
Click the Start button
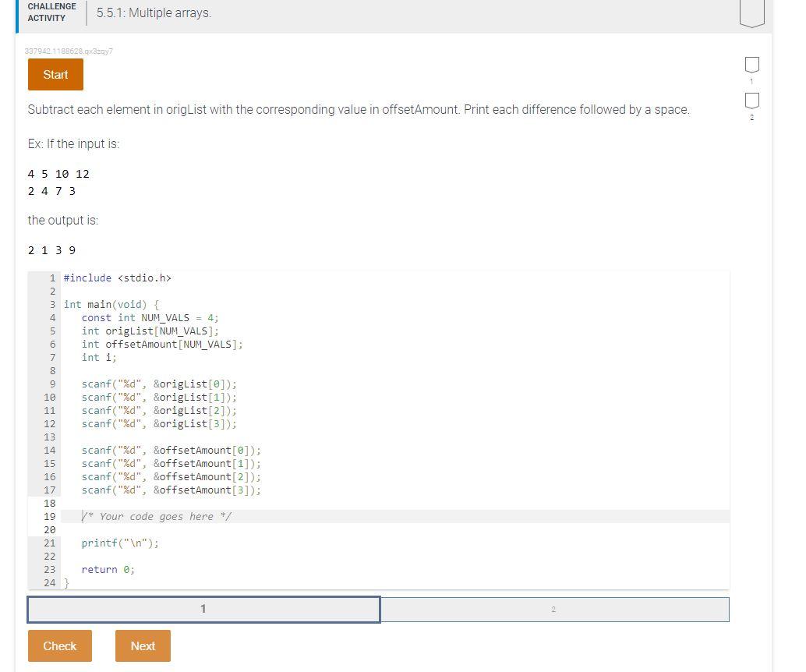pos(55,74)
